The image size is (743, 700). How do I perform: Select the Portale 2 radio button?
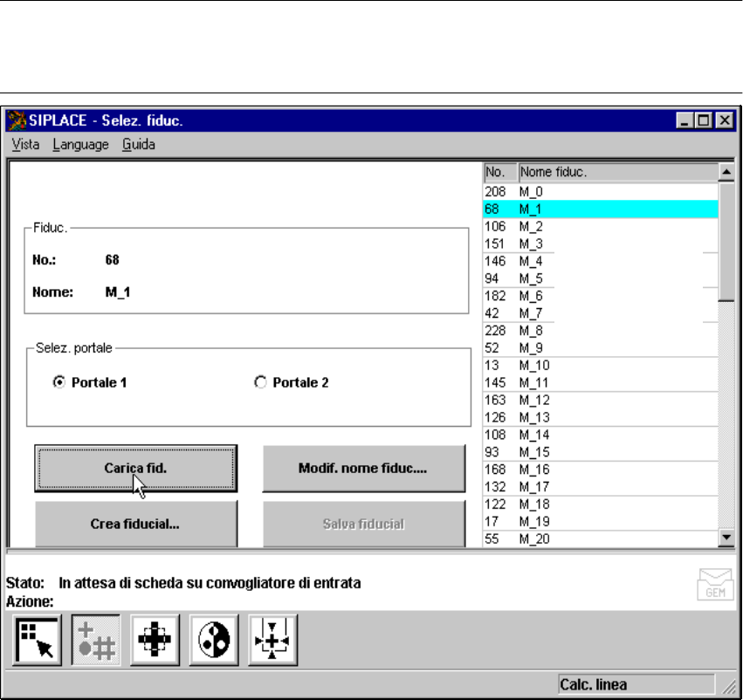[x=260, y=382]
